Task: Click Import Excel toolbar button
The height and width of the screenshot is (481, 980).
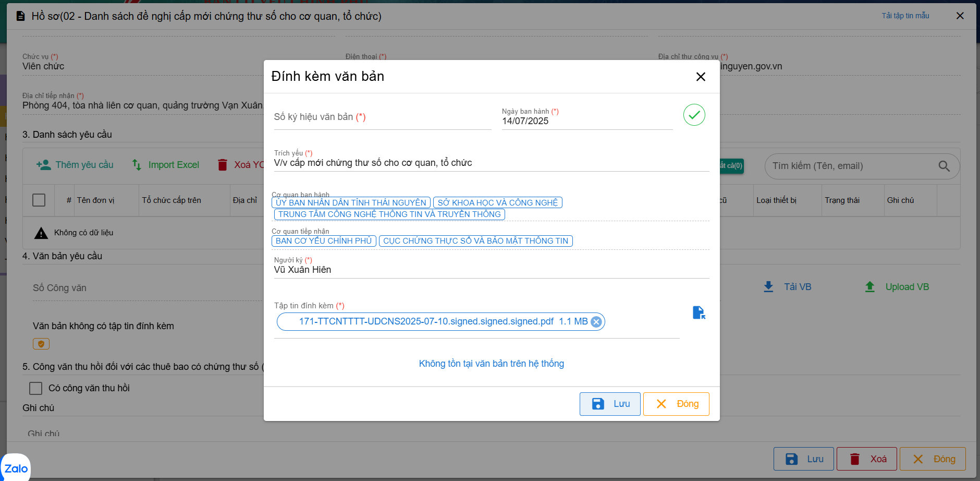Action: [x=165, y=165]
